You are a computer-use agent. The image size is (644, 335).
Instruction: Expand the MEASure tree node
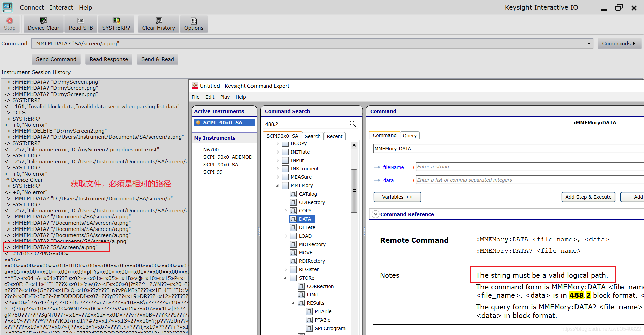[278, 177]
